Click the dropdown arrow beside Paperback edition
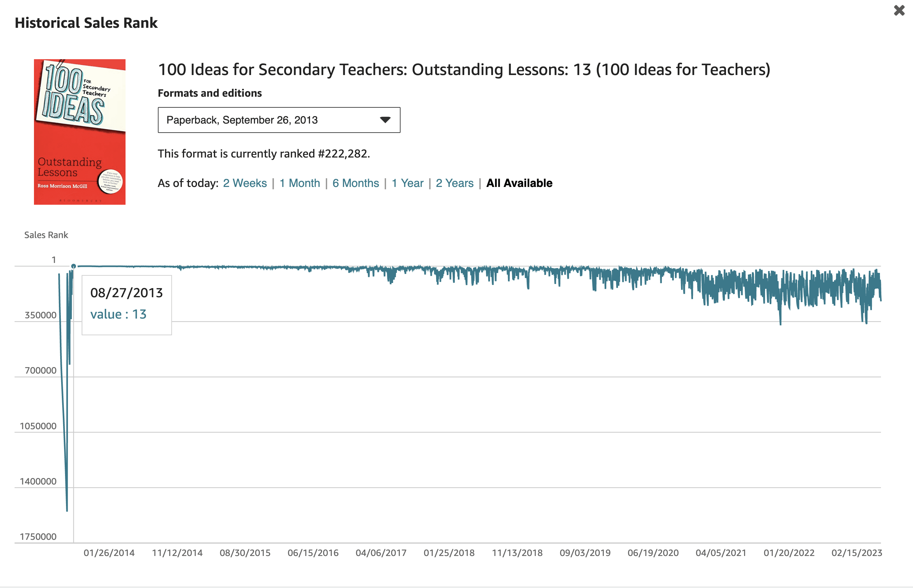Viewport: 913px width, 588px height. [x=385, y=120]
